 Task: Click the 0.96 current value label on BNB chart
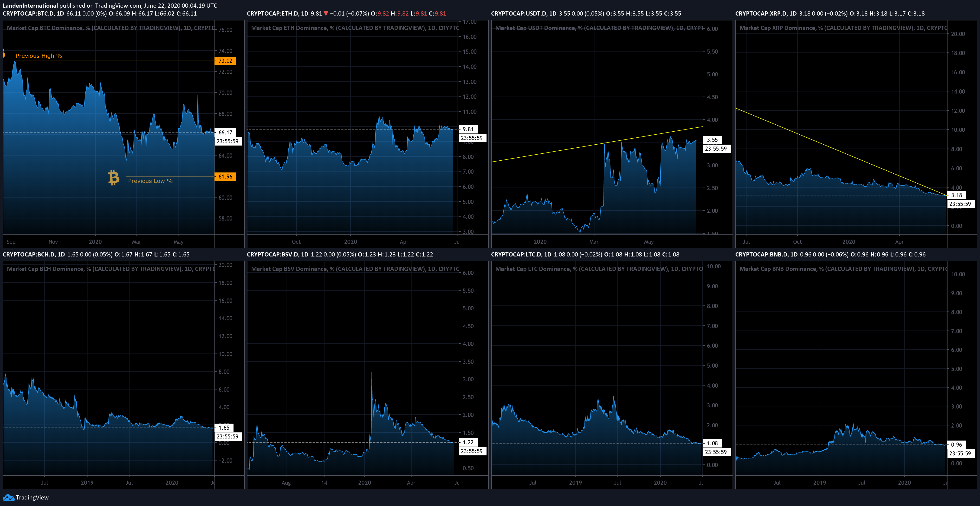[956, 444]
